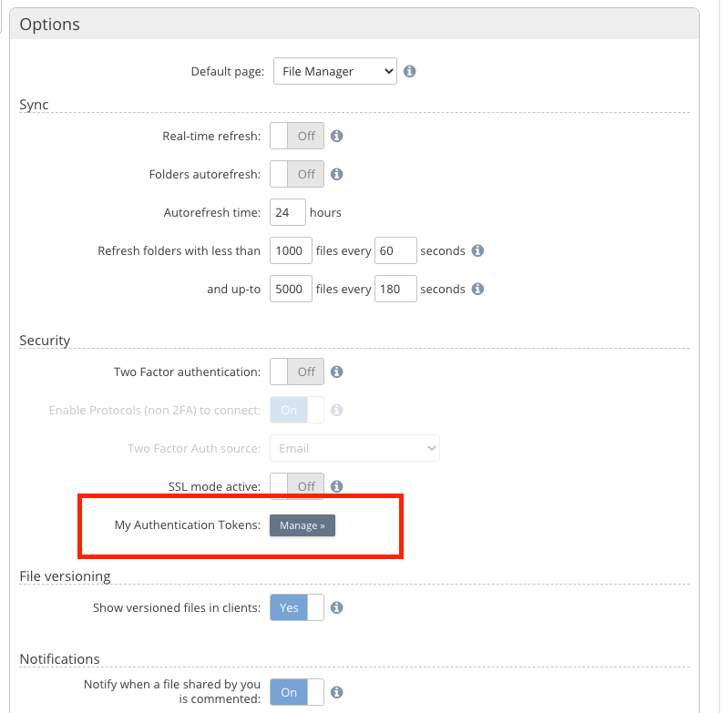Click info icon after 180 seconds field
728x713 pixels.
[477, 289]
